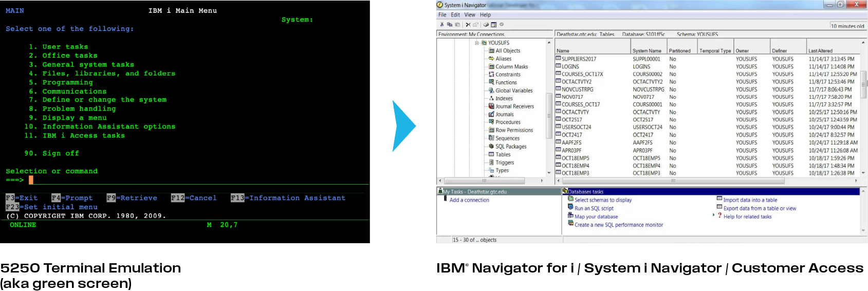This screenshot has width=868, height=291.
Task: Click the Sequences icon in tree
Action: tap(491, 138)
